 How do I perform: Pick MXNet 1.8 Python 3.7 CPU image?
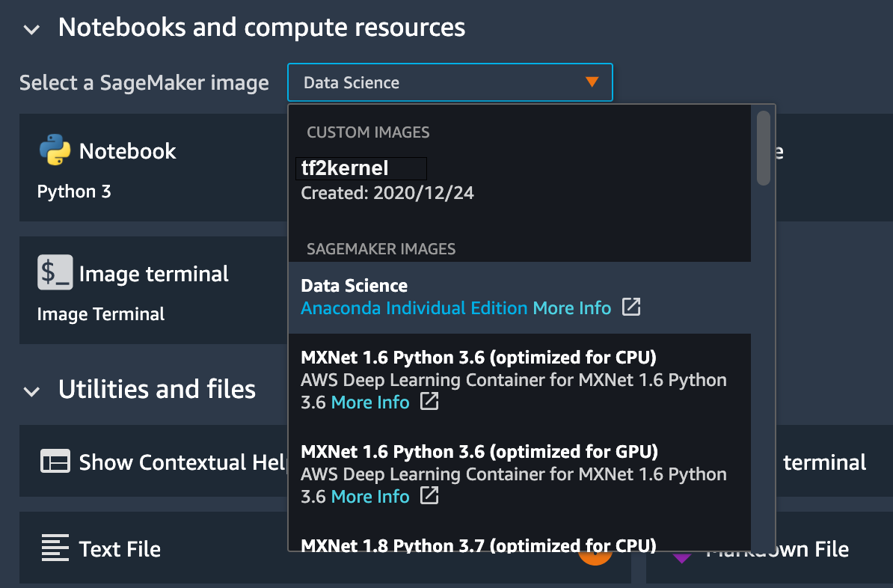click(x=479, y=544)
